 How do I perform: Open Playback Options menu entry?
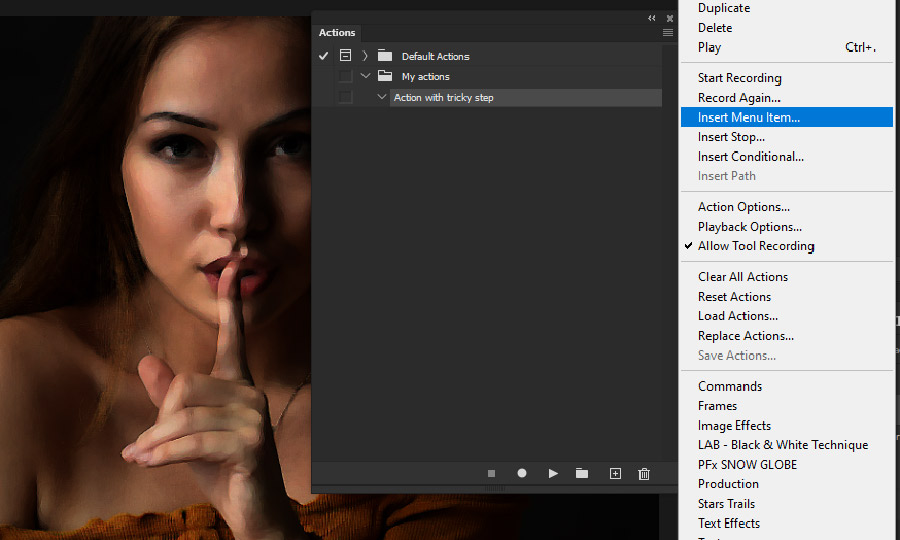point(749,227)
